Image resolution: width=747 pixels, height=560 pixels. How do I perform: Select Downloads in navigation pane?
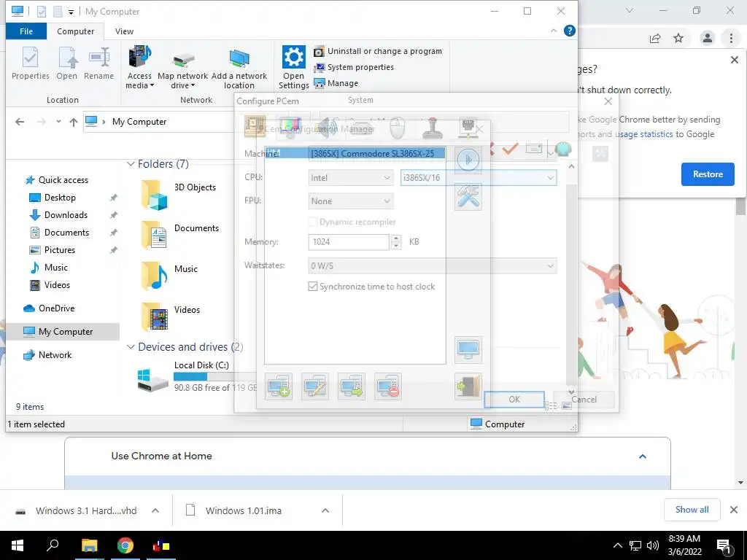tap(66, 215)
